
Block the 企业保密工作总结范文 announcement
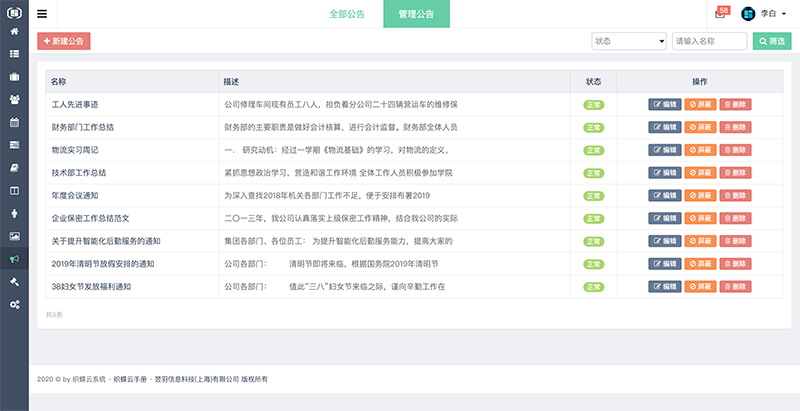click(701, 218)
